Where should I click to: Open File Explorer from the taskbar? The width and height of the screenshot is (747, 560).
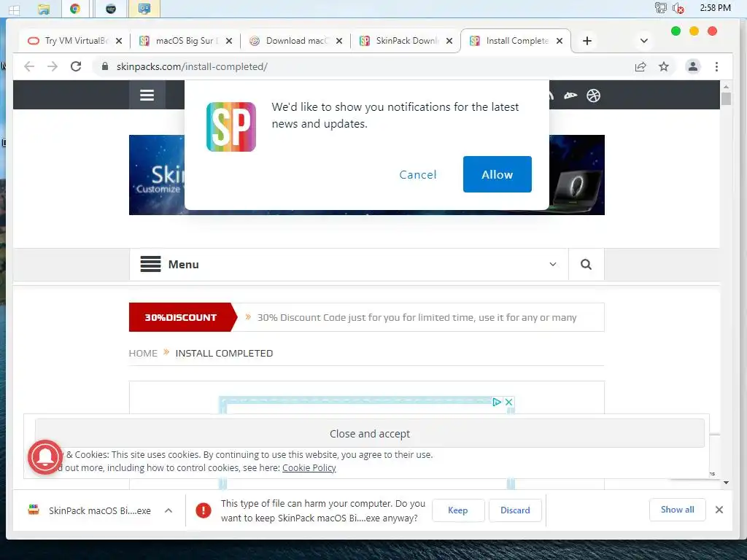click(x=44, y=9)
